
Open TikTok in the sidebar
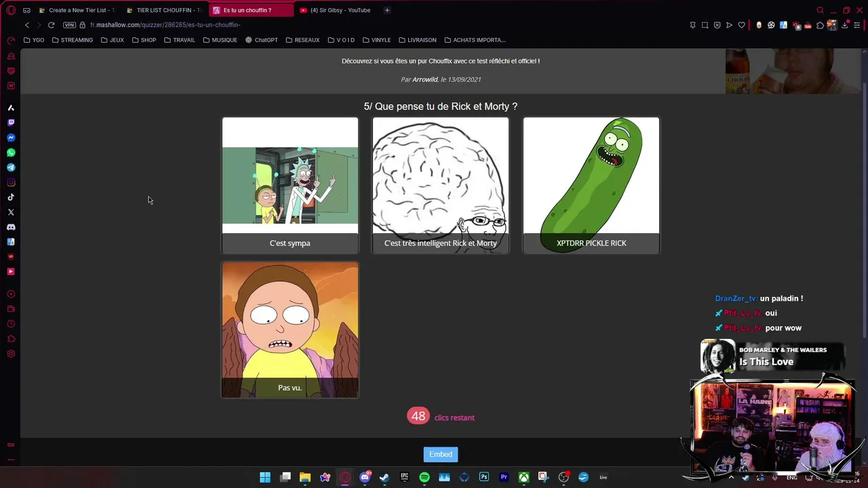point(11,197)
